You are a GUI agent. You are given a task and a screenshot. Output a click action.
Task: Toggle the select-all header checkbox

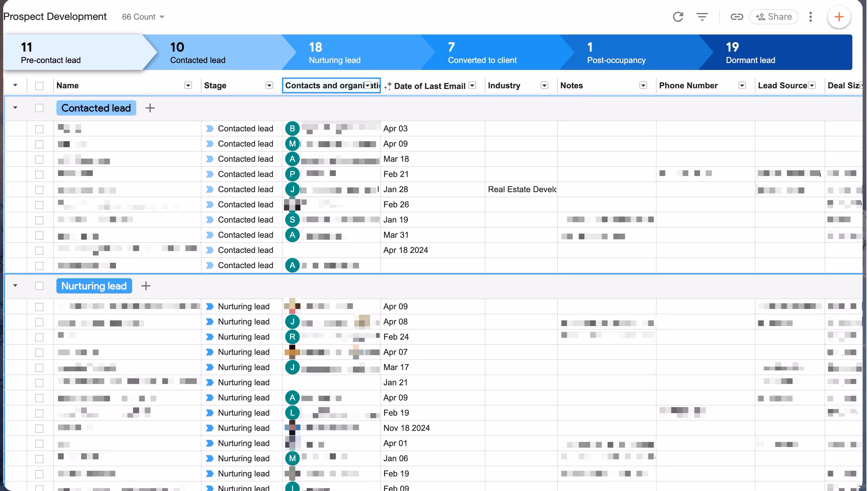tap(39, 86)
